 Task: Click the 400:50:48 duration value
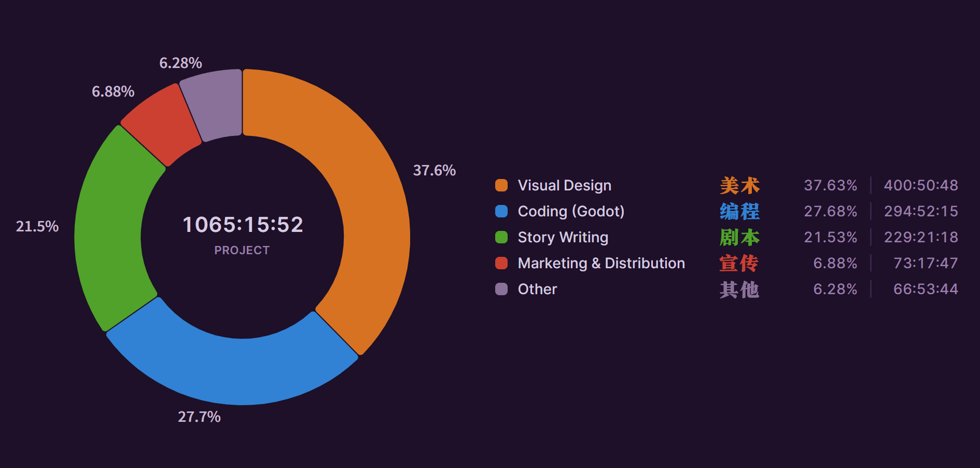(x=921, y=185)
